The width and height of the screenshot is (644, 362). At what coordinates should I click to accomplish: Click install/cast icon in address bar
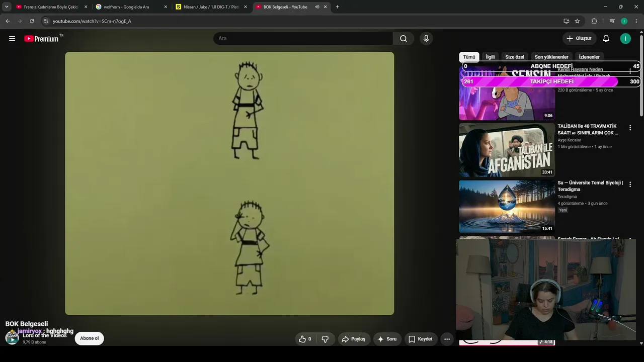566,21
